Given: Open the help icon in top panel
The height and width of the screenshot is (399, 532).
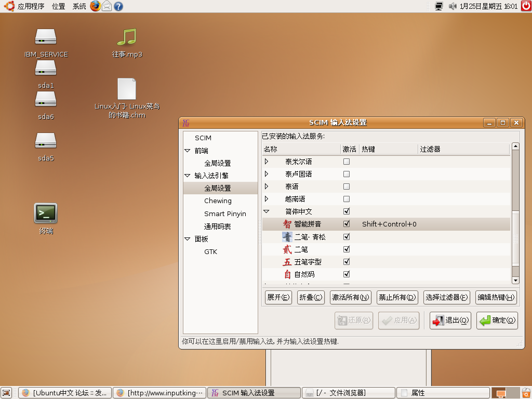Looking at the screenshot, I should [118, 6].
